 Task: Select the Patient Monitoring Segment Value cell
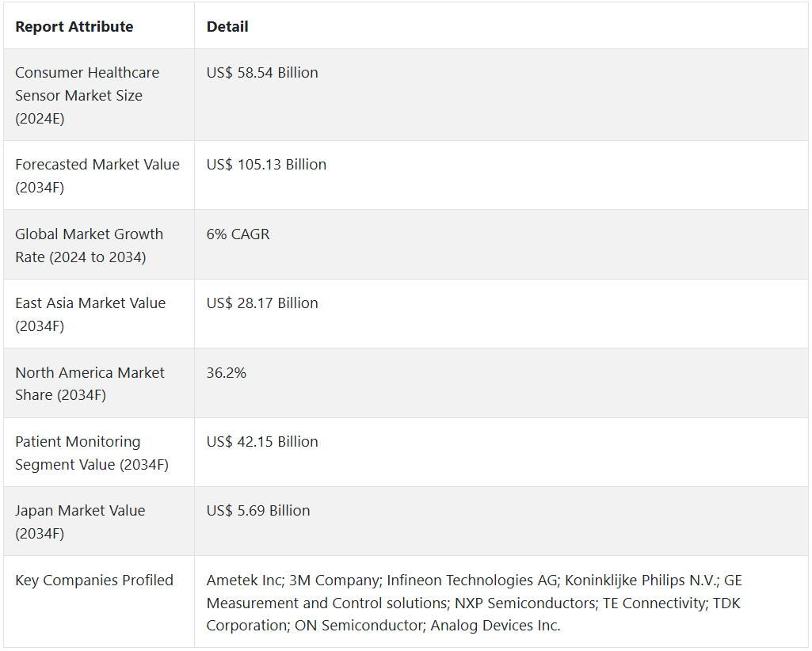pos(91,452)
